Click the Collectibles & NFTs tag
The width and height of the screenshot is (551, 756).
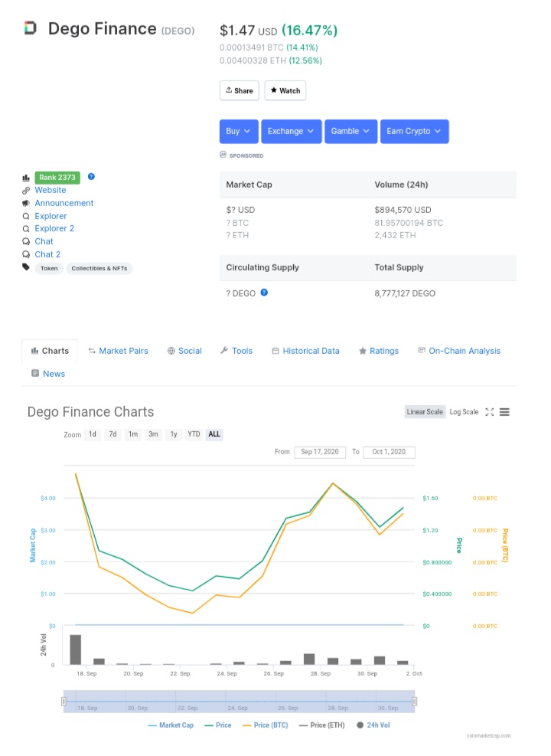tap(99, 268)
